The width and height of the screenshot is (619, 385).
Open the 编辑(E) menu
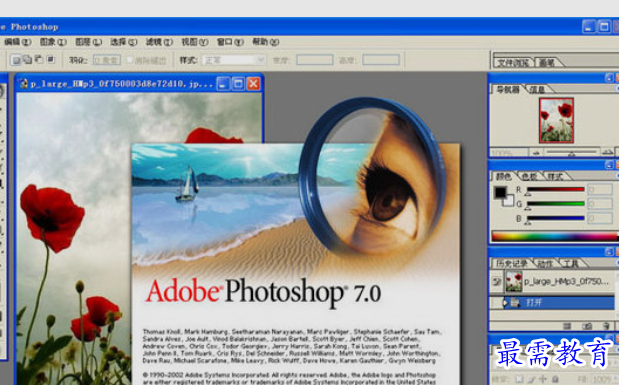tap(18, 41)
